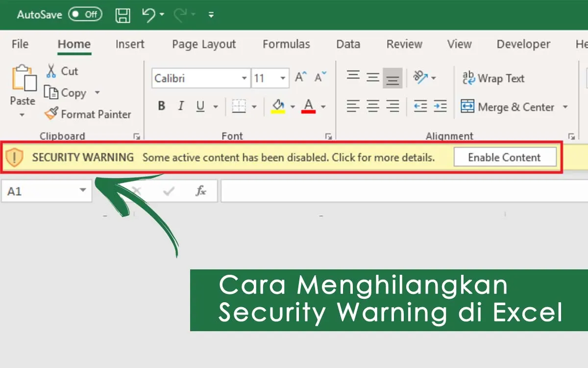Open the Fill Color dropdown arrow
588x368 pixels.
tap(293, 106)
